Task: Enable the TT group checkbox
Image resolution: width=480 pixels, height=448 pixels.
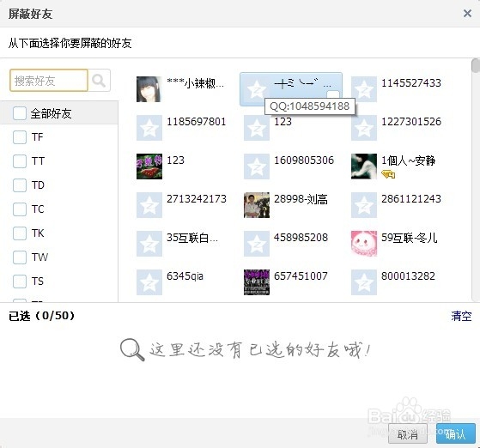Action: (x=20, y=161)
